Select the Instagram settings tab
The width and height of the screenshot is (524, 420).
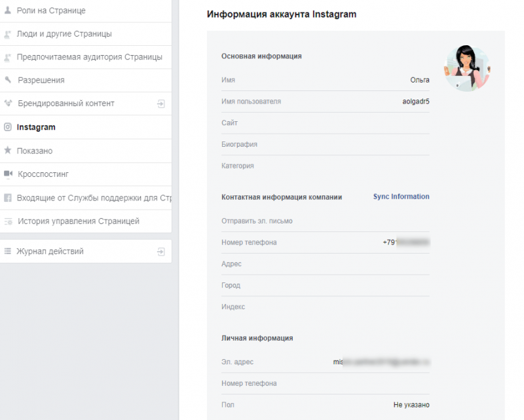click(x=36, y=127)
